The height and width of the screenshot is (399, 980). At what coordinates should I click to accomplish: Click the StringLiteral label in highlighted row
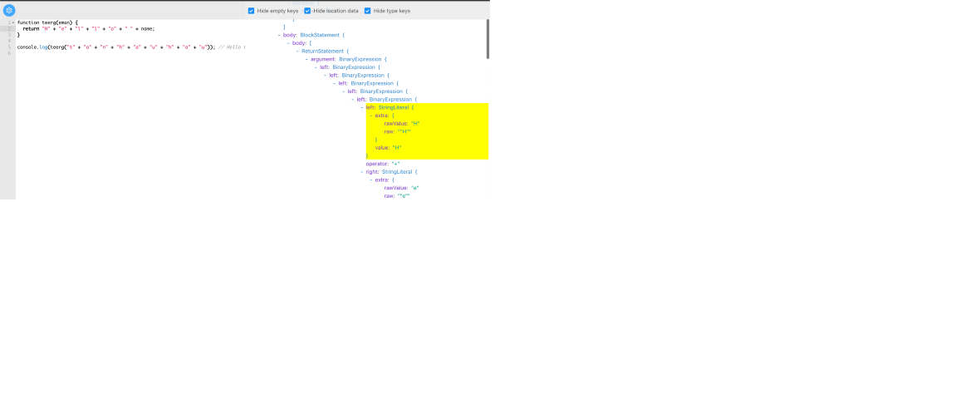pyautogui.click(x=392, y=107)
